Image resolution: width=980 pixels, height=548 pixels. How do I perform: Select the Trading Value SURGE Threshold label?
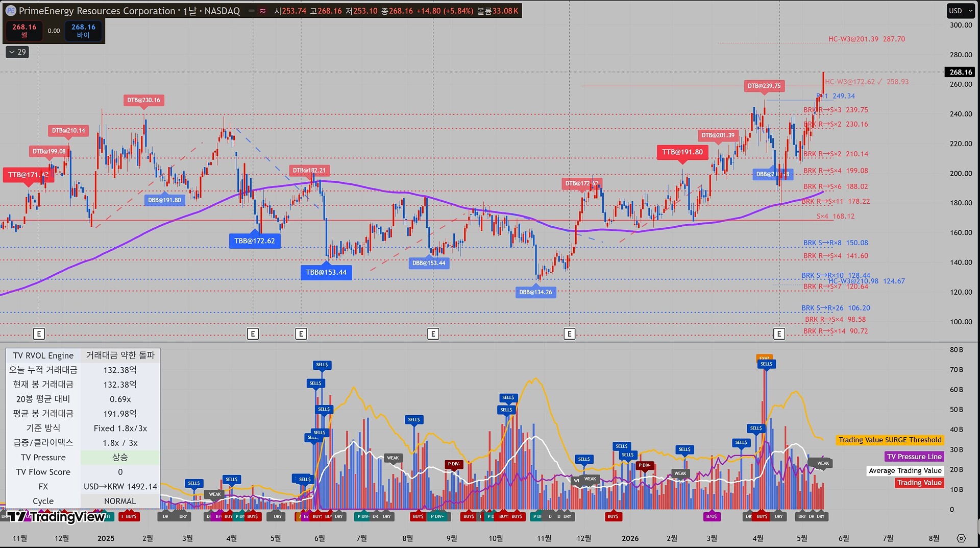890,440
